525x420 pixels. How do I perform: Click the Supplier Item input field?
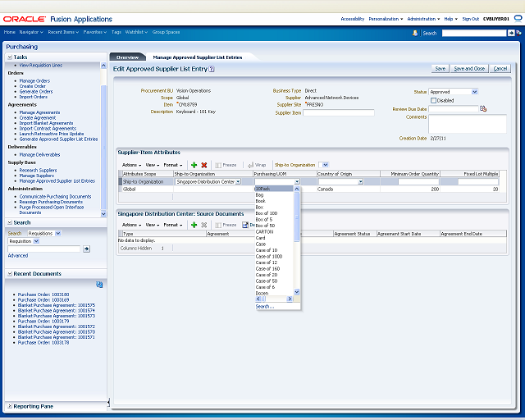coord(339,113)
